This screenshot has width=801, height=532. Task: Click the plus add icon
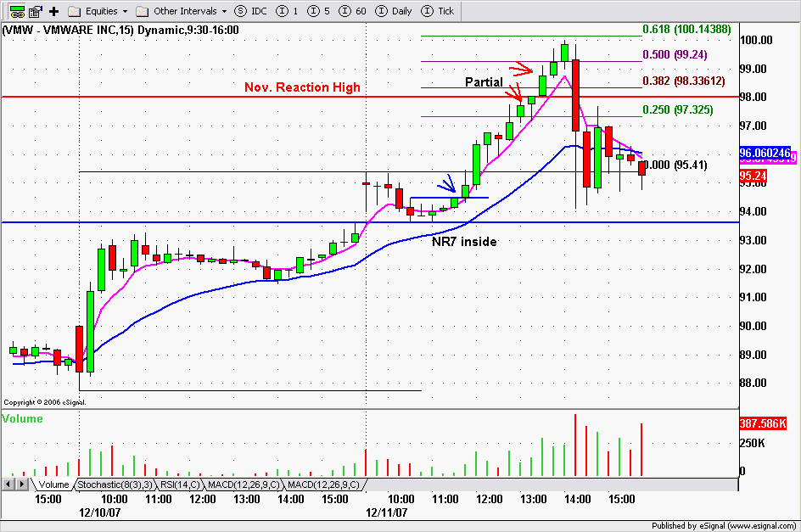click(x=53, y=11)
